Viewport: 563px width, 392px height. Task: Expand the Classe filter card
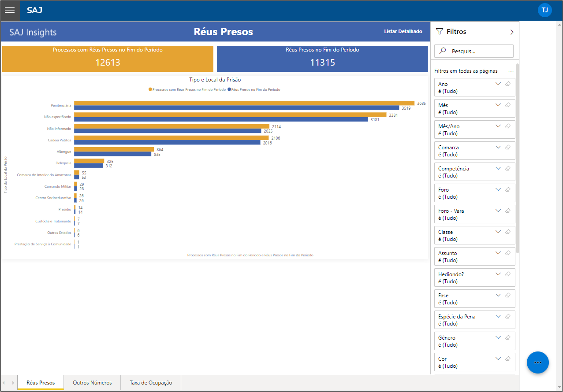(498, 232)
